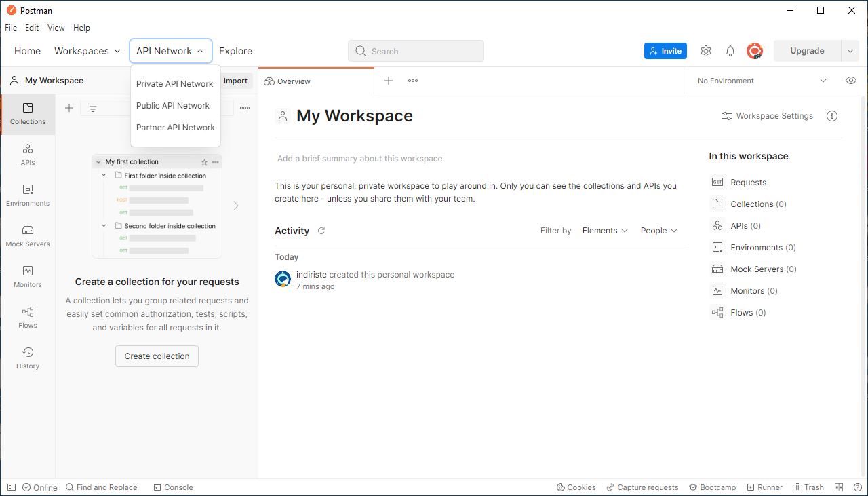Refresh the Activity feed
This screenshot has height=496, width=868.
(x=321, y=231)
